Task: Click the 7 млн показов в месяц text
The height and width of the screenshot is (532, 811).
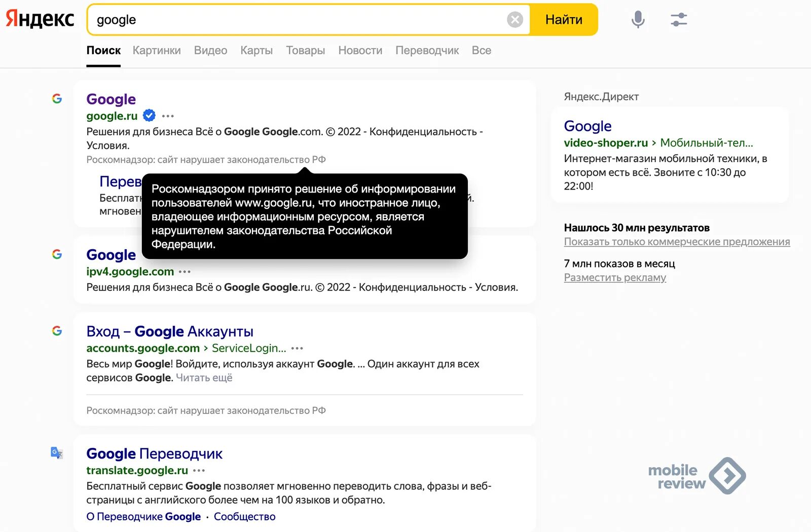Action: 619,263
